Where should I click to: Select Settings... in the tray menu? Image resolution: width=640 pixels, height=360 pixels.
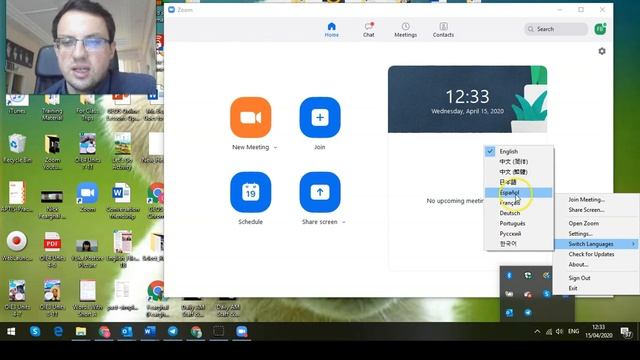coord(597,234)
